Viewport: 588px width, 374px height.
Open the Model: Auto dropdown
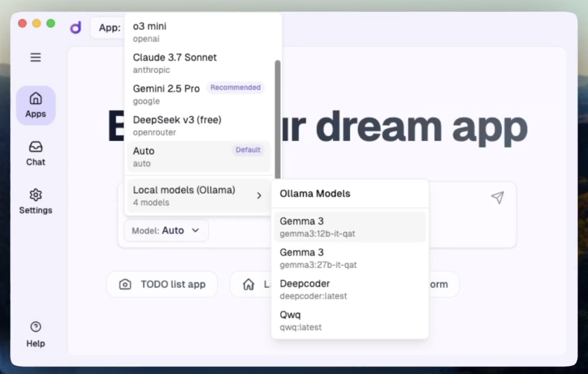[166, 230]
